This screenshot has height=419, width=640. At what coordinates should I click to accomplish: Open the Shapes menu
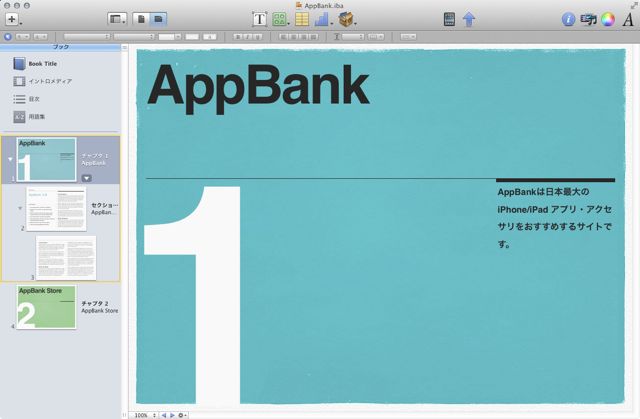point(279,19)
